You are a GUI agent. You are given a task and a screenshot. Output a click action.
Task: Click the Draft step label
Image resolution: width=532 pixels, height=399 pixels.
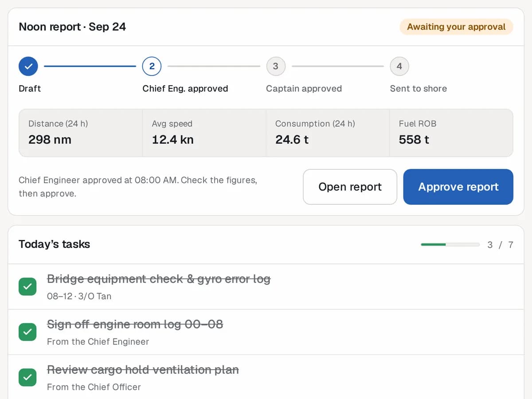pyautogui.click(x=30, y=88)
